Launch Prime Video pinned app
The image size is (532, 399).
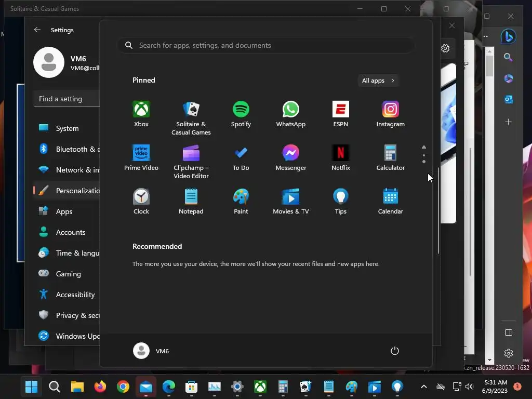[141, 158]
